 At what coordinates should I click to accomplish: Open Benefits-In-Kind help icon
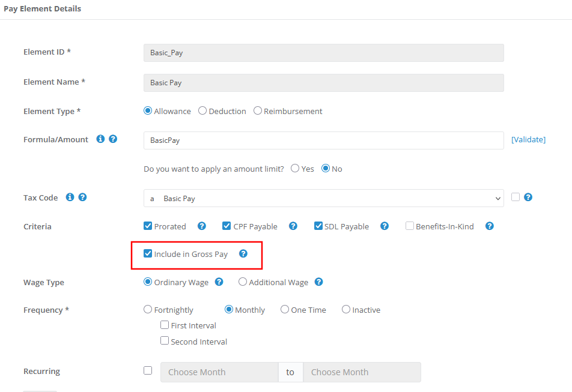coord(490,226)
